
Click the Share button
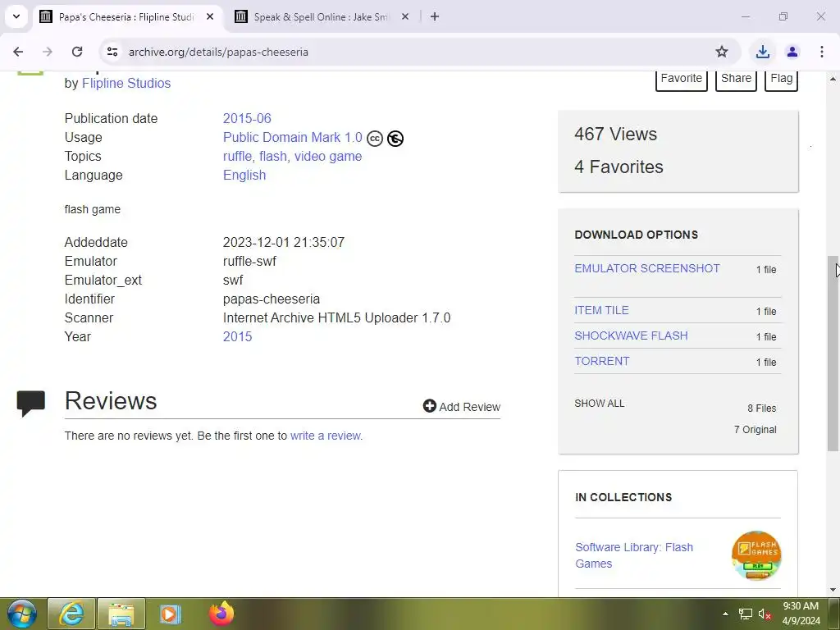tap(736, 78)
